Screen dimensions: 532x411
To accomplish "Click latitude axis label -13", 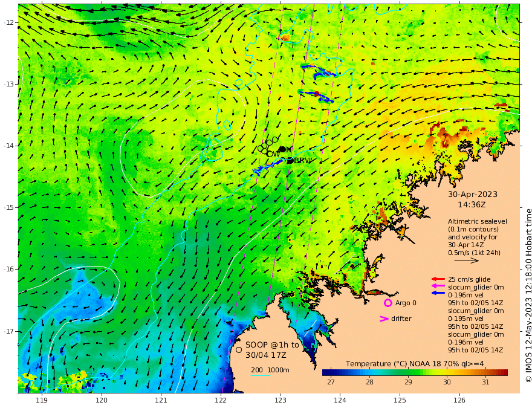I will tap(9, 84).
